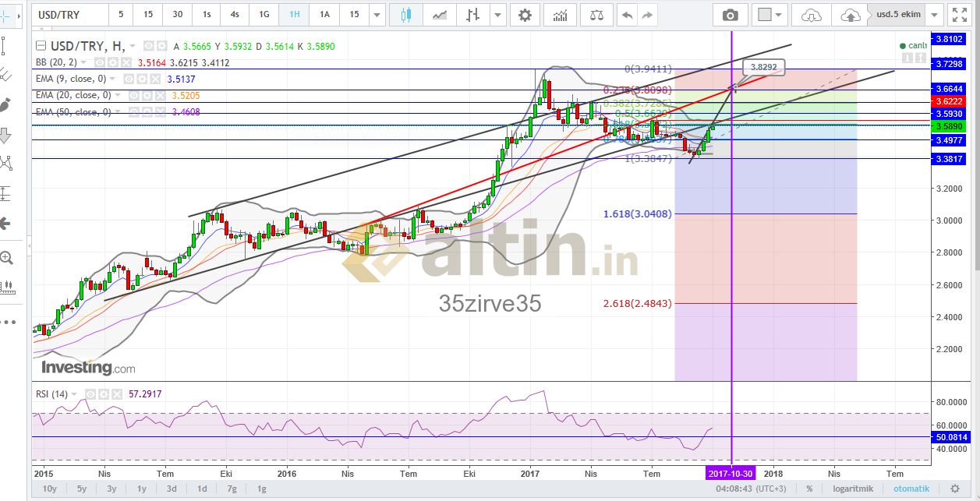Image resolution: width=980 pixels, height=501 pixels.
Task: Set date range to 10y
Action: coord(49,489)
